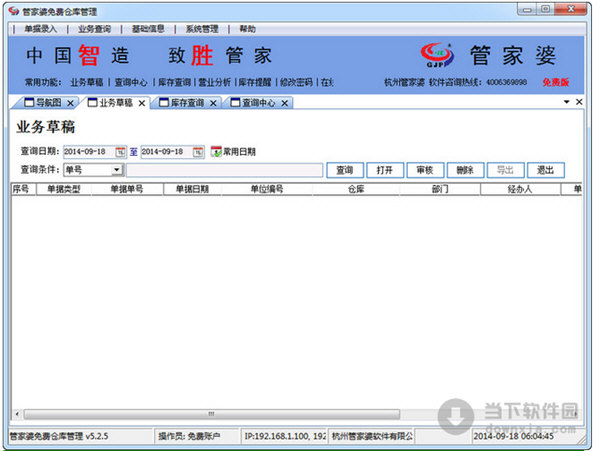The width and height of the screenshot is (600, 451).
Task: Click the horizontal scrollbar thumb
Action: pyautogui.click(x=212, y=414)
